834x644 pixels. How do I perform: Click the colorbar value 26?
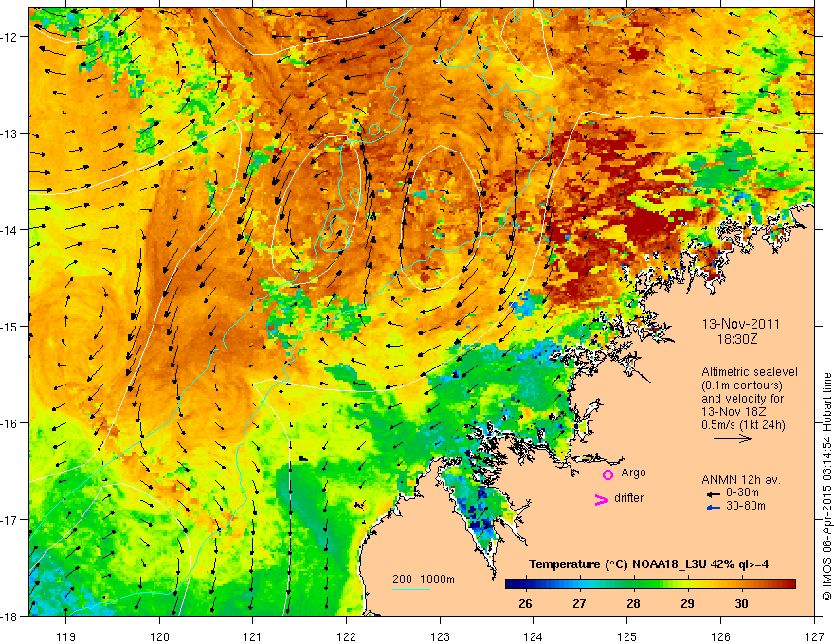525,603
